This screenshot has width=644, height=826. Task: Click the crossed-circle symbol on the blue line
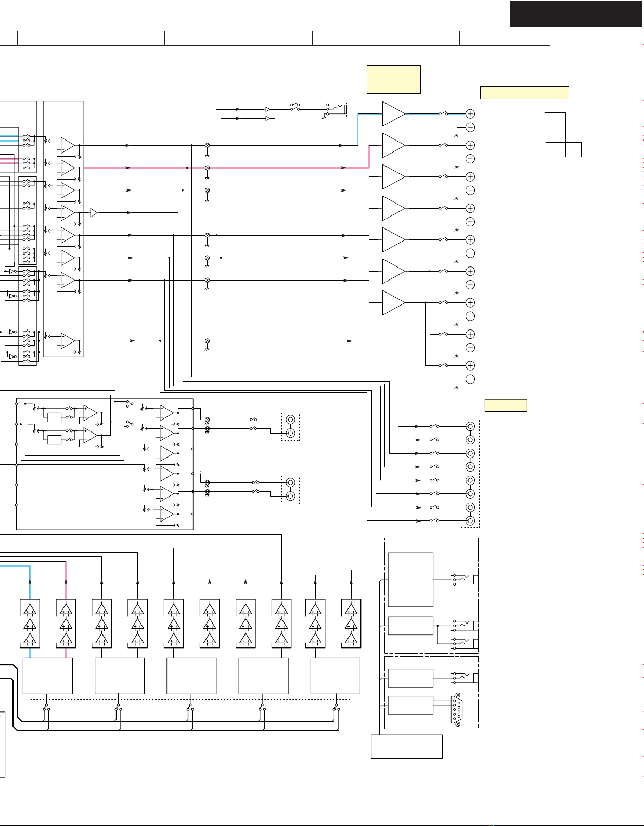[x=207, y=145]
